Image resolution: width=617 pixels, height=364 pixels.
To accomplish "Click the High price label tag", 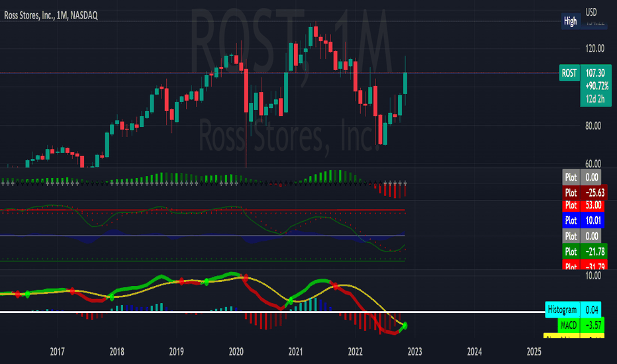I will [x=570, y=21].
